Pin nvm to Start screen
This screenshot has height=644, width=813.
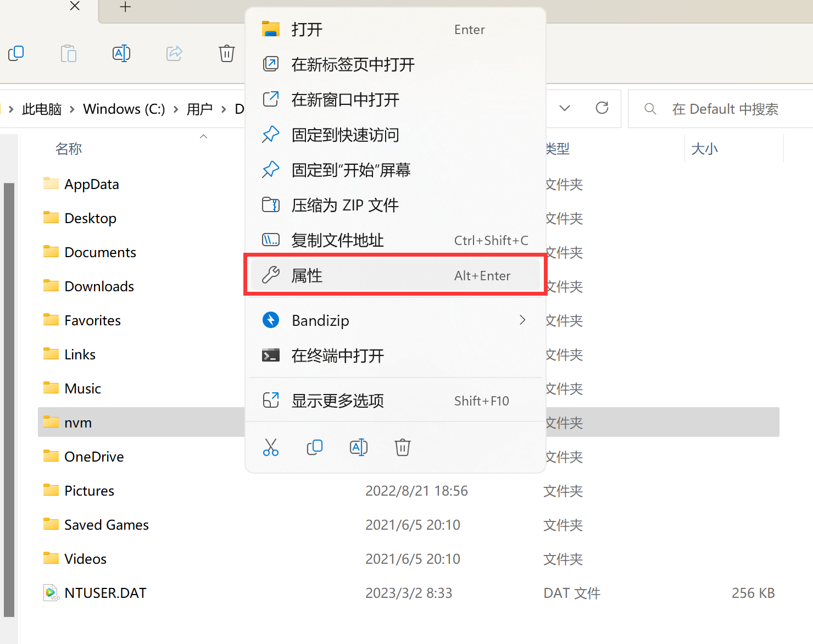352,170
